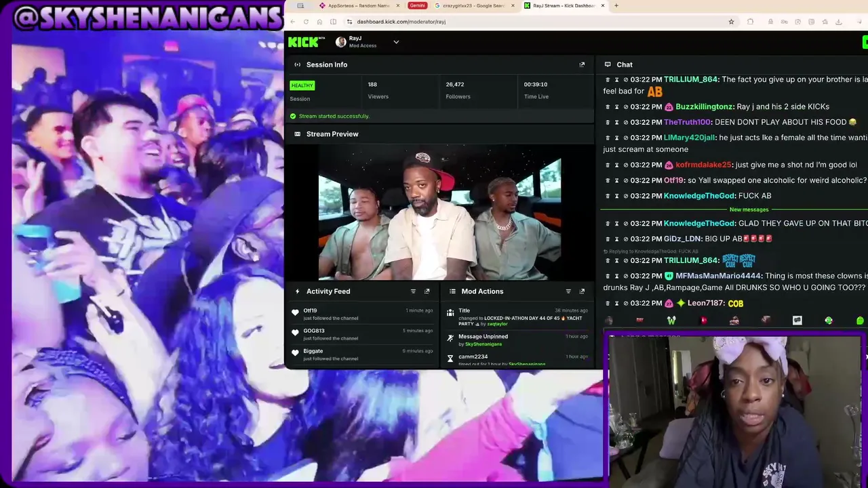Click Leon7187 username in chat
868x488 pixels.
[x=705, y=304]
